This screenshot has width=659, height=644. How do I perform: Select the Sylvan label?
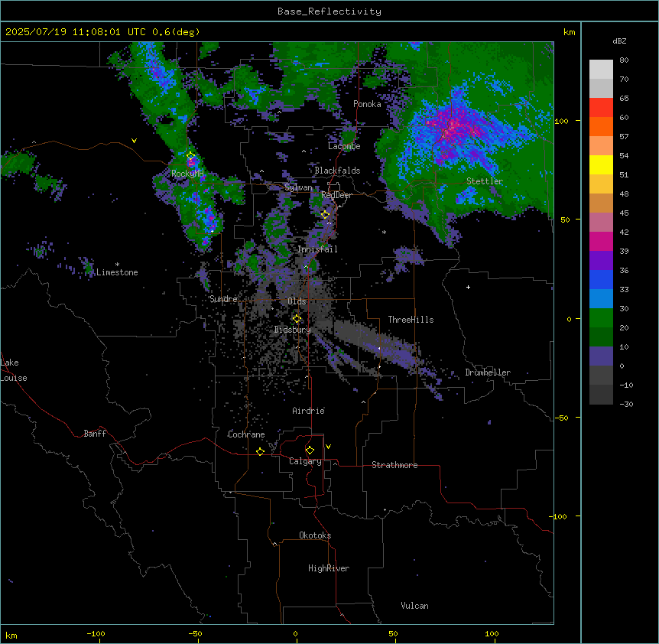298,187
